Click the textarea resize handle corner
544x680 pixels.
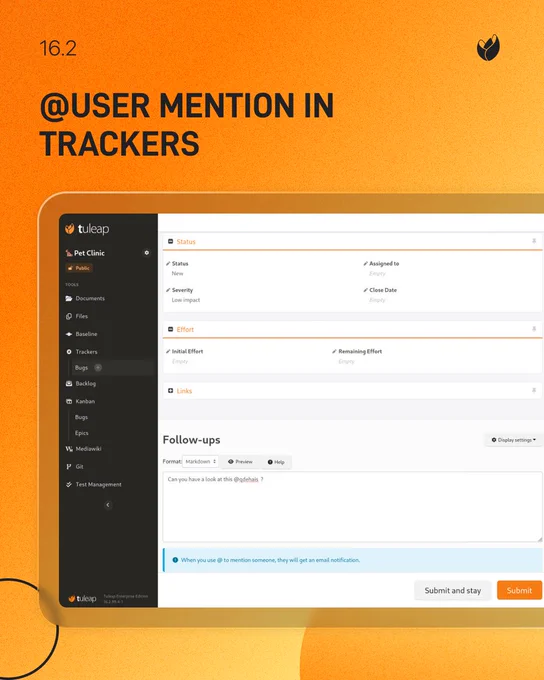[540, 539]
